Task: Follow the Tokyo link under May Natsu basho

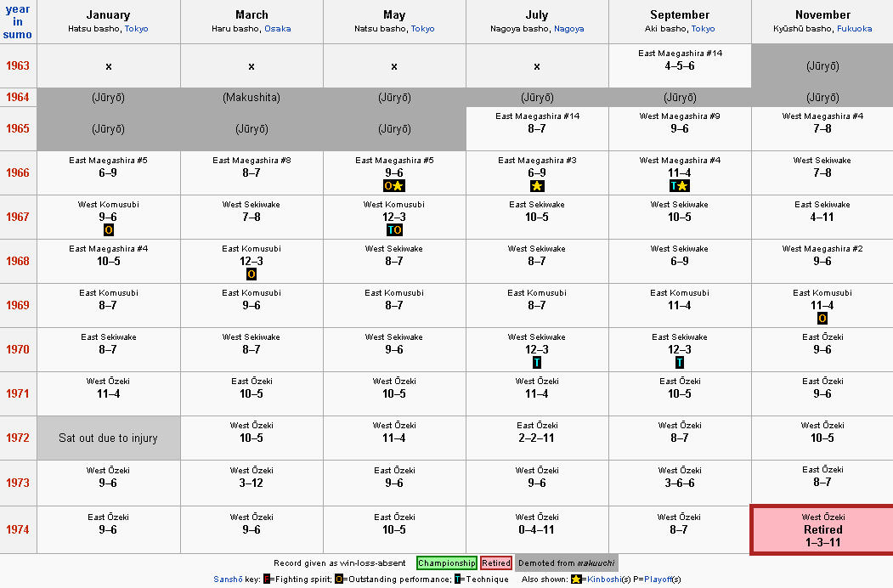Action: click(422, 29)
